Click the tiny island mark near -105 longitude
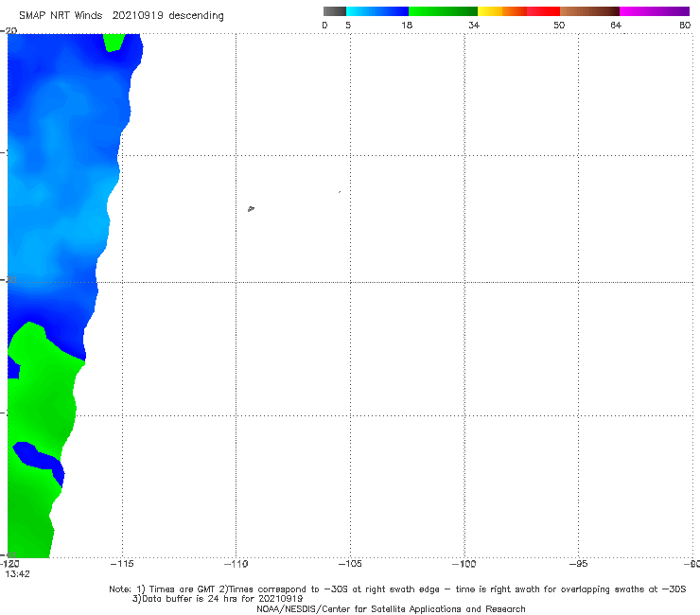The height and width of the screenshot is (615, 700). click(x=340, y=192)
